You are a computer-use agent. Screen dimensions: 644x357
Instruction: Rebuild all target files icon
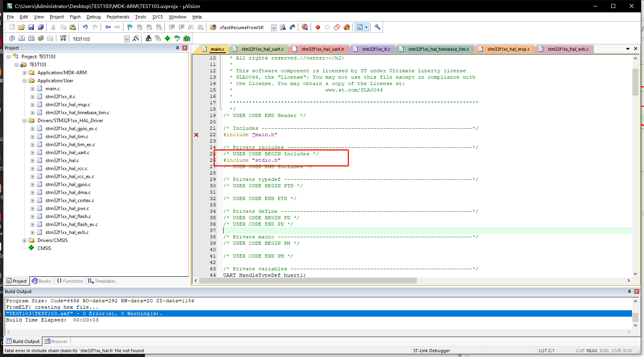tap(31, 38)
